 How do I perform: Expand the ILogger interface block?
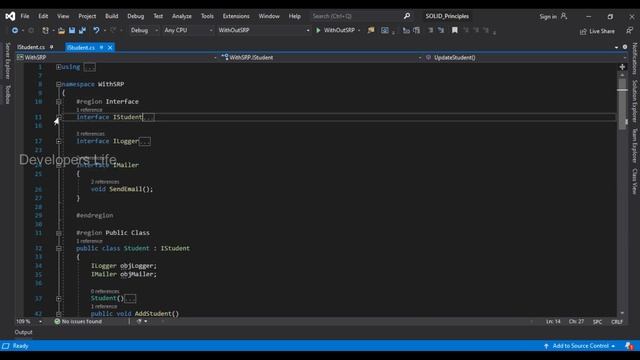point(58,141)
